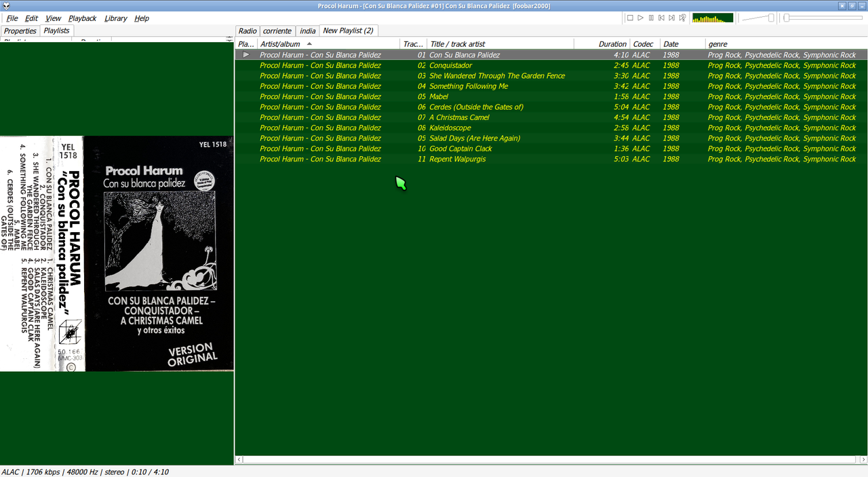The height and width of the screenshot is (477, 868).
Task: Skip to the next track
Action: coord(671,18)
